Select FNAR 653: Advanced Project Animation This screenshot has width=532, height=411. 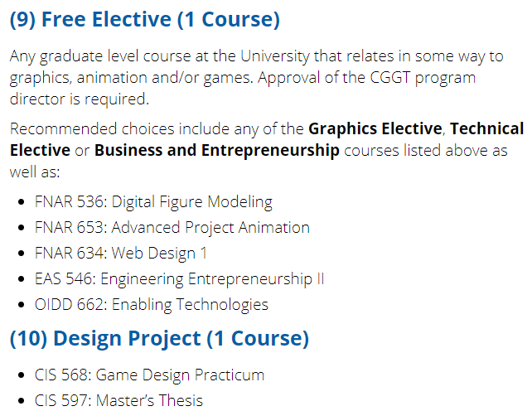(x=172, y=227)
